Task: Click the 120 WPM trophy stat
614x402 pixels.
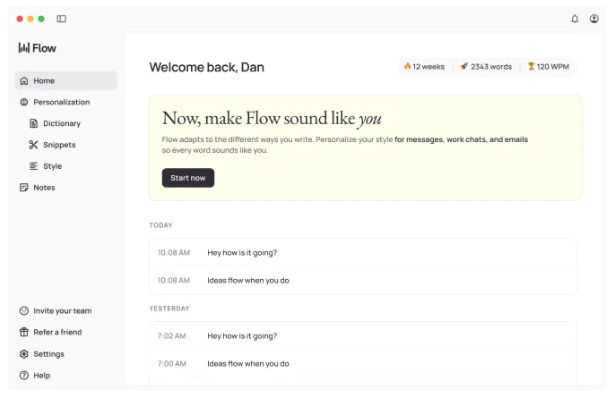Action: (x=550, y=67)
